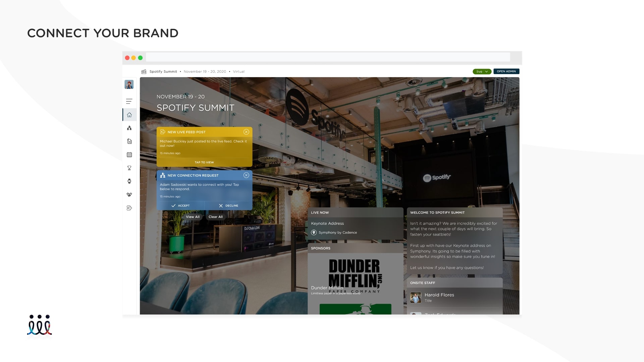Click View All notifications
This screenshot has height=362, width=644.
(x=193, y=217)
